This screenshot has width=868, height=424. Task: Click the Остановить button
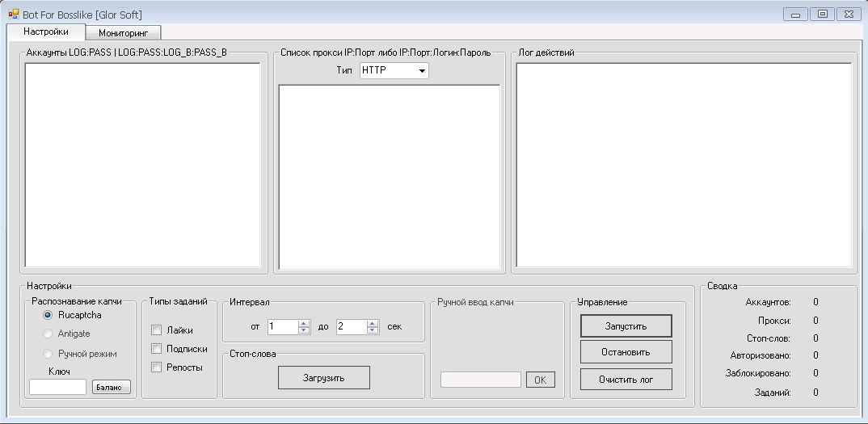click(626, 352)
